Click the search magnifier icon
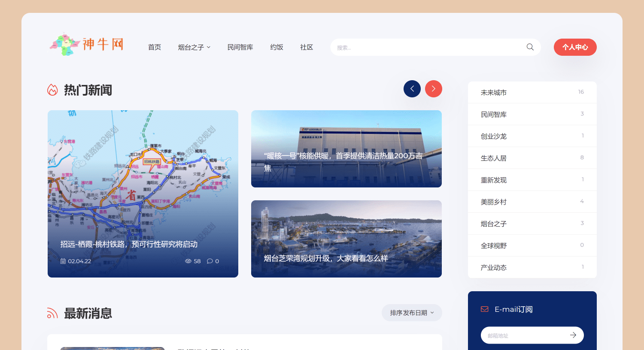Image resolution: width=644 pixels, height=350 pixels. click(530, 47)
